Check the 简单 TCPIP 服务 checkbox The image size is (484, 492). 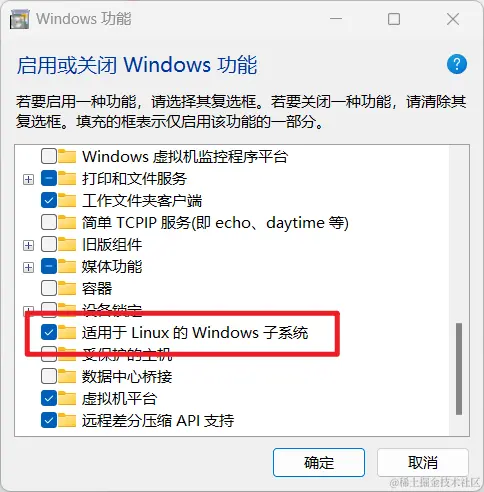click(49, 222)
